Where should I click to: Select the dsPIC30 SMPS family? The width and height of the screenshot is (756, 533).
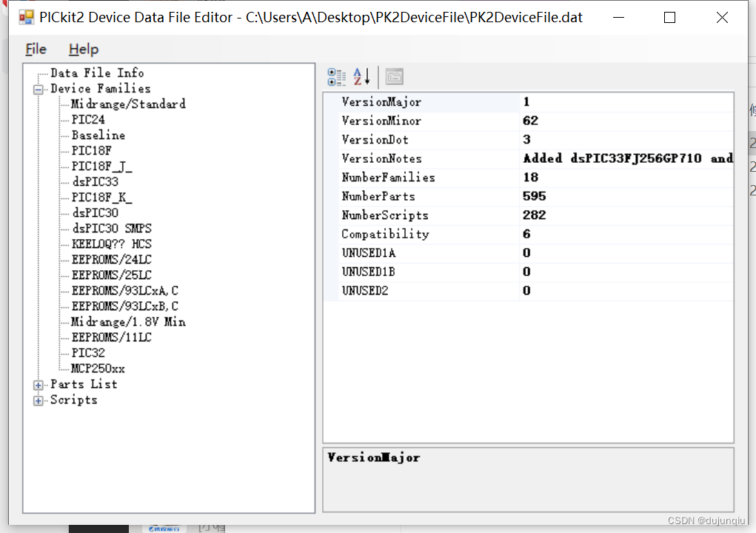pyautogui.click(x=112, y=229)
